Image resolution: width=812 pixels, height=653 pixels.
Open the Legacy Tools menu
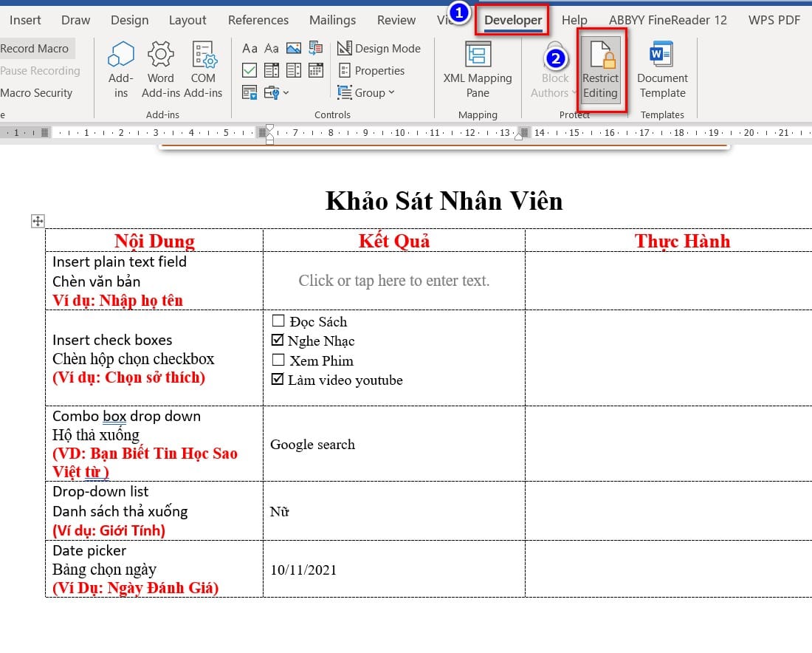(276, 93)
